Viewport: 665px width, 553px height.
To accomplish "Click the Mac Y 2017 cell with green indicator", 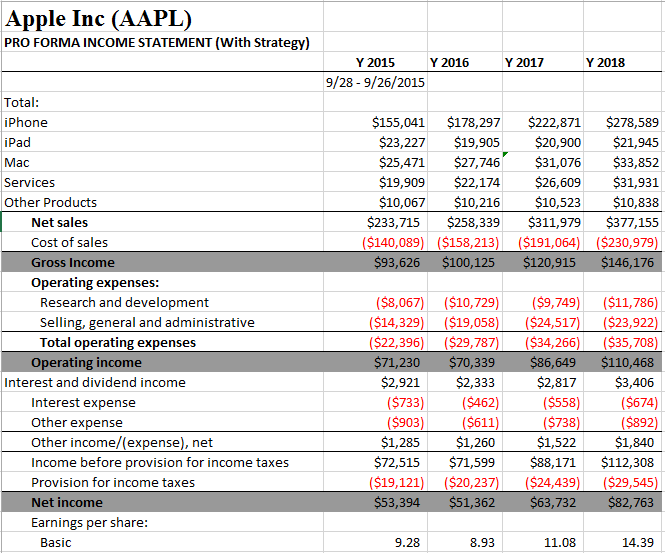I will [544, 162].
